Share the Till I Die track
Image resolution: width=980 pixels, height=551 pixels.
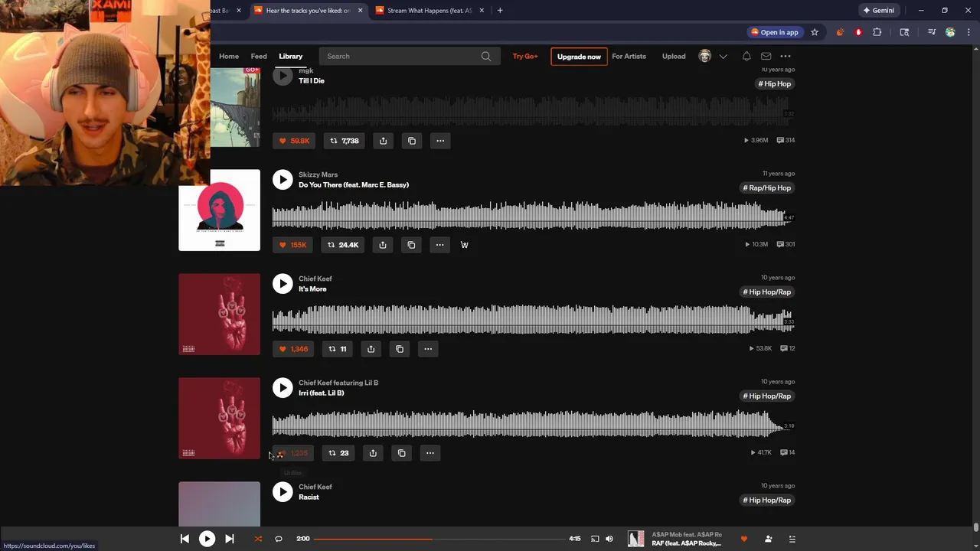click(384, 141)
